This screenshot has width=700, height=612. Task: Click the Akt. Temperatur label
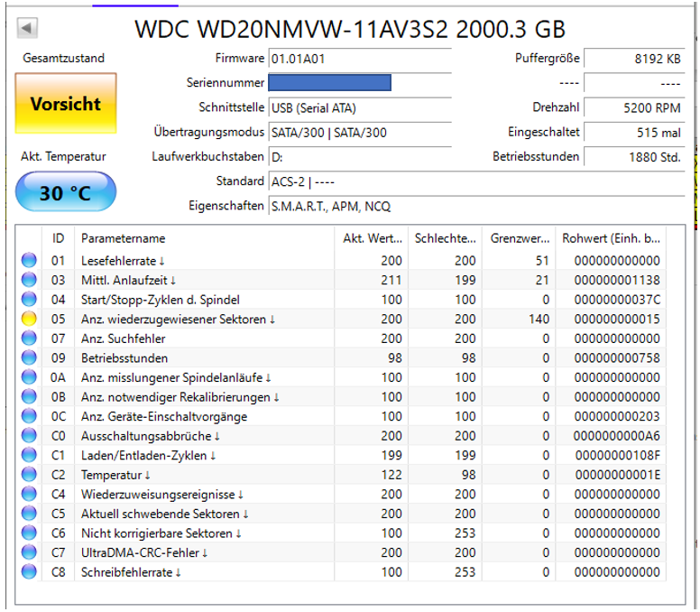tap(63, 156)
